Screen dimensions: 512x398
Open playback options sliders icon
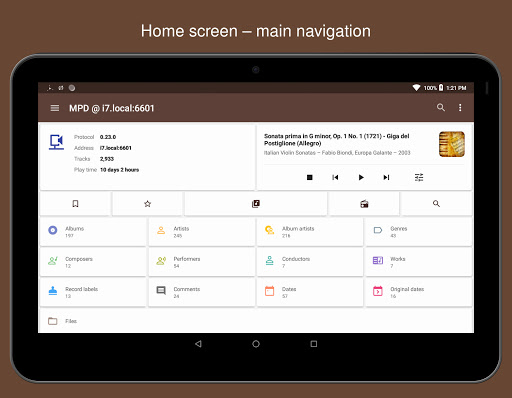coord(419,177)
